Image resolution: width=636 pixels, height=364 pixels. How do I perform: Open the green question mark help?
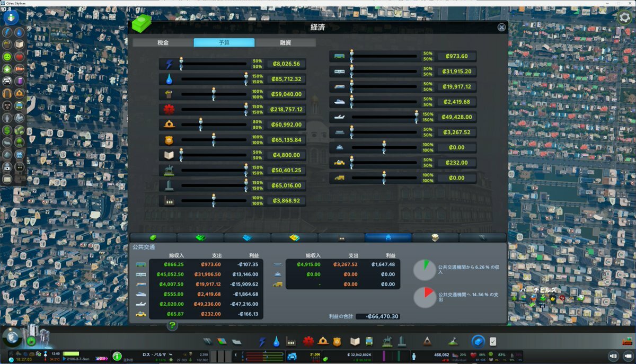172,325
